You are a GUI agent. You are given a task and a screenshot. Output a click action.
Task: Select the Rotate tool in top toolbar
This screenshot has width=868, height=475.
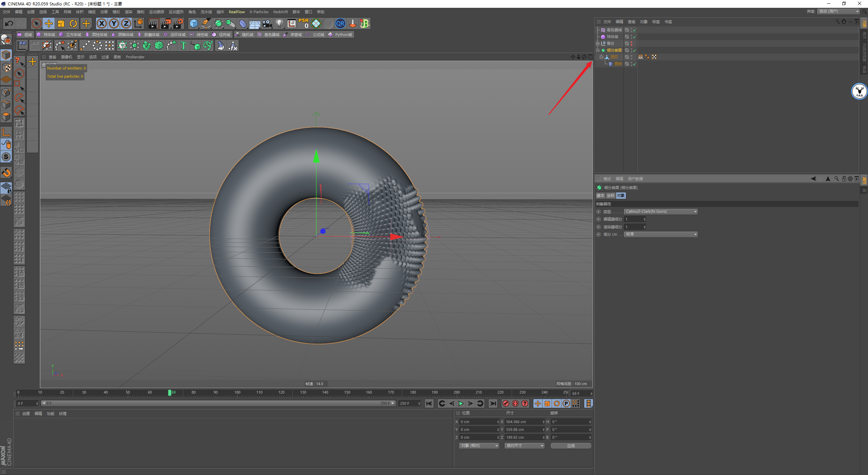(x=73, y=23)
